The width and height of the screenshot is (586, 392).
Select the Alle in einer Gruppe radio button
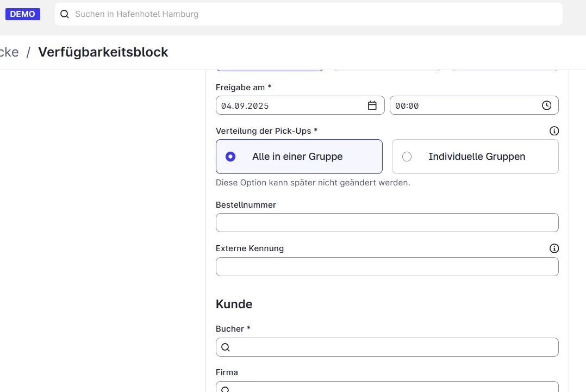(x=230, y=157)
